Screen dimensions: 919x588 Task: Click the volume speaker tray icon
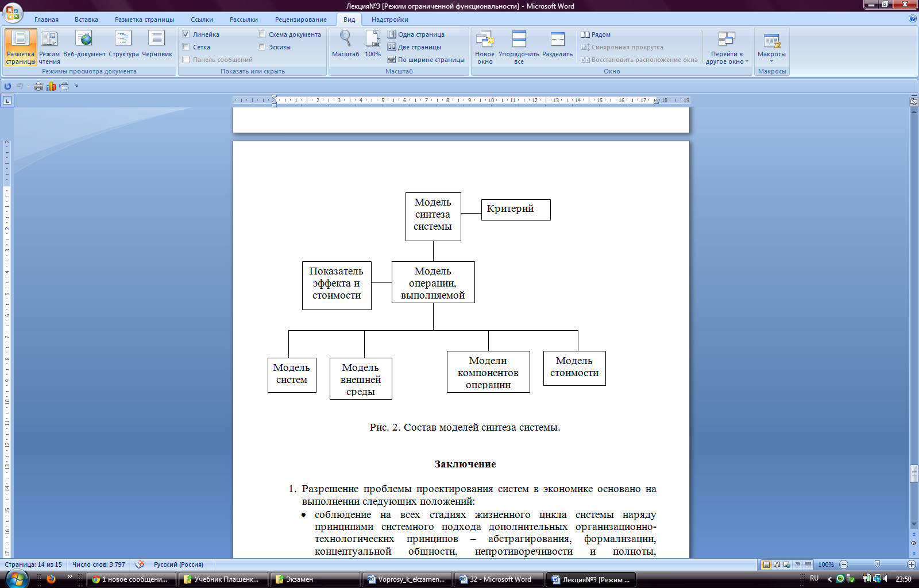(885, 579)
